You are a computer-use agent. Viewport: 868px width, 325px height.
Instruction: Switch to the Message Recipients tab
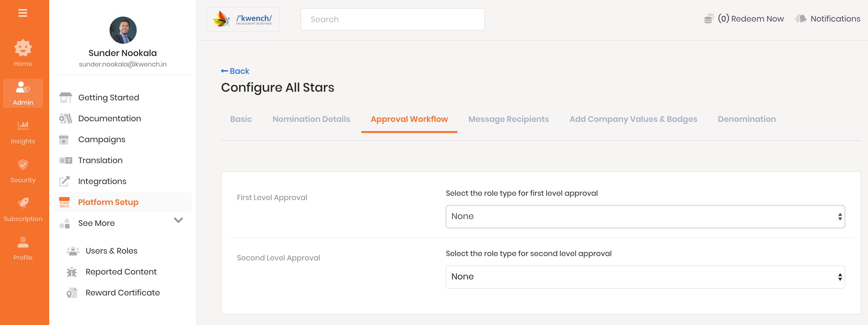pos(508,119)
